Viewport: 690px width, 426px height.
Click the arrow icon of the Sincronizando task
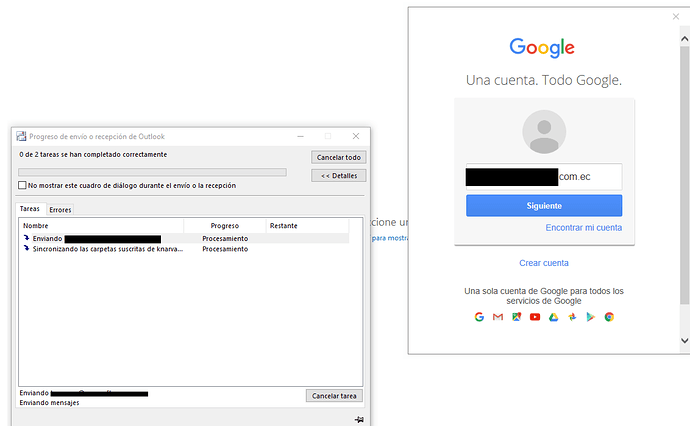coord(26,249)
